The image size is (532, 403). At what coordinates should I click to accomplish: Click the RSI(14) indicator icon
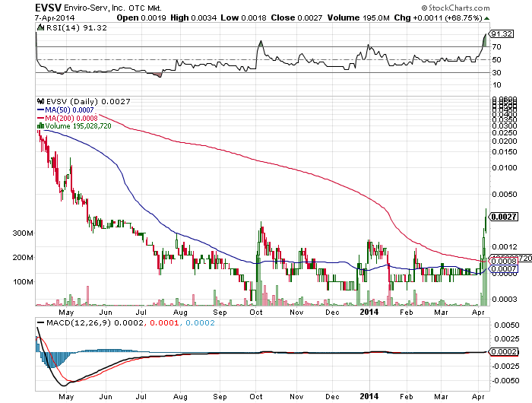click(40, 27)
